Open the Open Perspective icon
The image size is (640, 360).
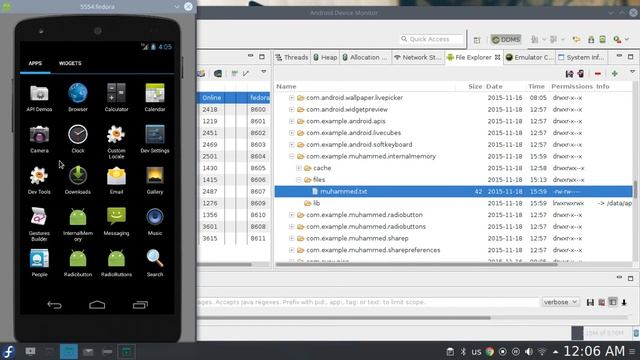point(477,40)
